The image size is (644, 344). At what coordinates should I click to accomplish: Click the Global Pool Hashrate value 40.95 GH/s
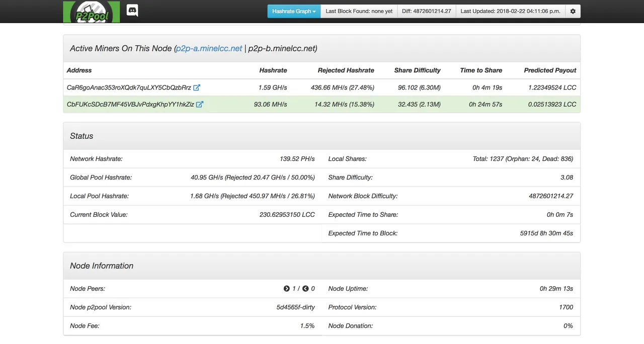[253, 178]
